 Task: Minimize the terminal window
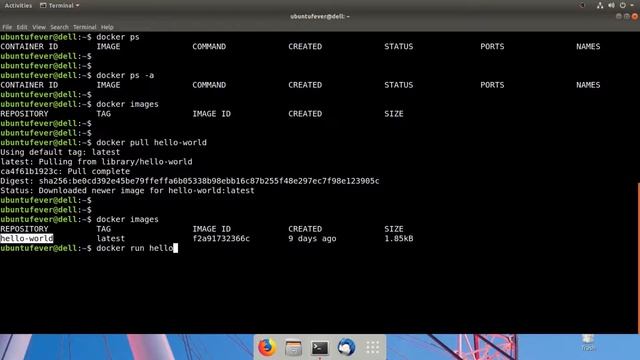[619, 16]
